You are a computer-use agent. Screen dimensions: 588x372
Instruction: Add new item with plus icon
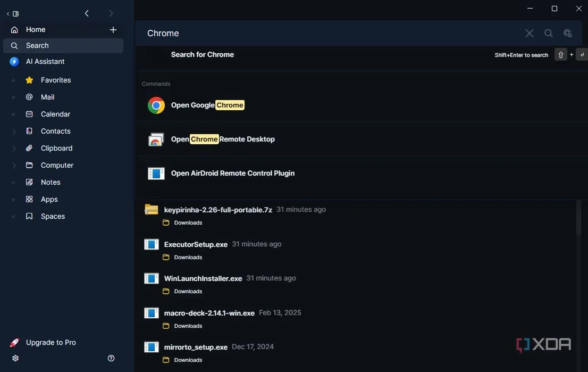[113, 30]
